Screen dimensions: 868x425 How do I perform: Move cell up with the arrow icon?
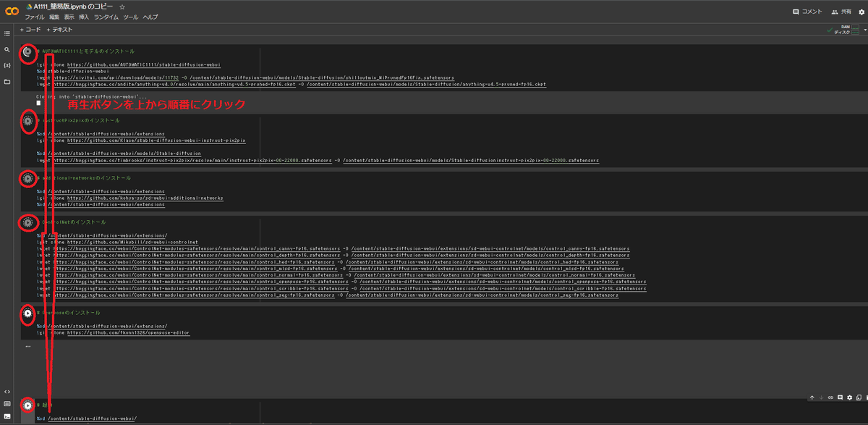[x=812, y=397]
